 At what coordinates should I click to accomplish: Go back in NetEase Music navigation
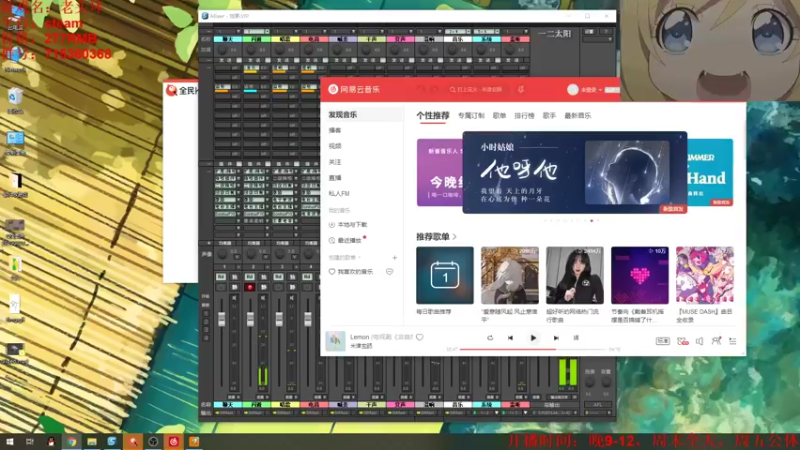(421, 89)
